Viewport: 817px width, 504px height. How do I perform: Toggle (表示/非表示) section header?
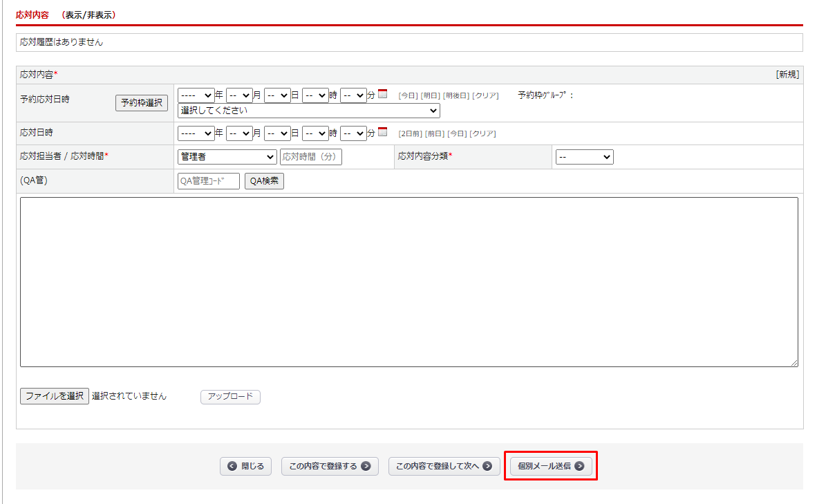click(x=88, y=15)
